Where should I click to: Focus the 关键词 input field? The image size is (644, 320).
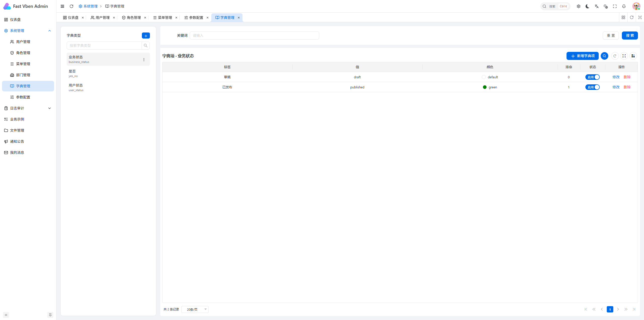(254, 35)
